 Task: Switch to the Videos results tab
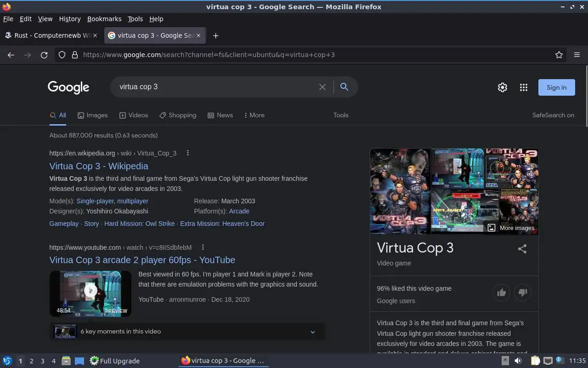tap(134, 115)
